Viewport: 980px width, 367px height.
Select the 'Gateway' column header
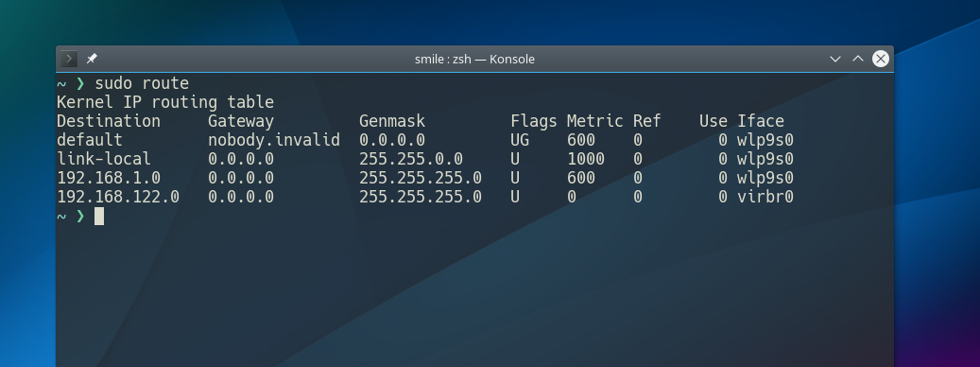point(241,121)
